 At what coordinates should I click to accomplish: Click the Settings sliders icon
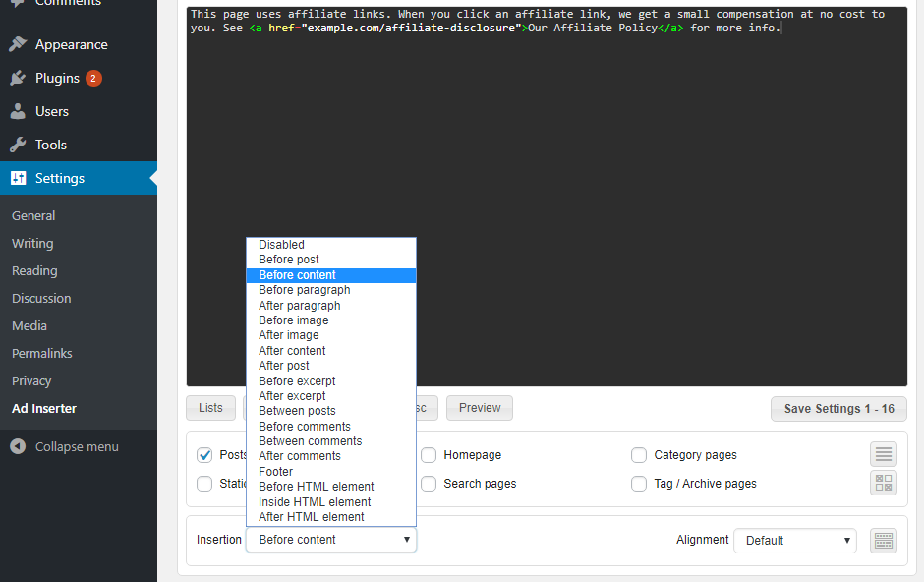tap(18, 178)
